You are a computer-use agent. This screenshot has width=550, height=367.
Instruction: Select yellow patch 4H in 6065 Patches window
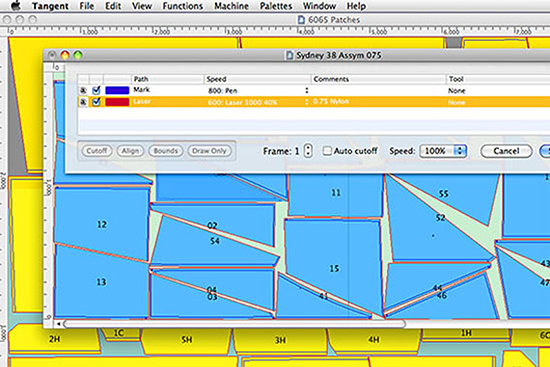[374, 339]
